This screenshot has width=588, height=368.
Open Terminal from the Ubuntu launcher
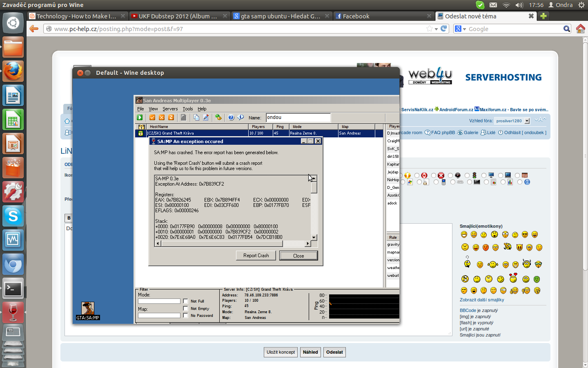(13, 289)
